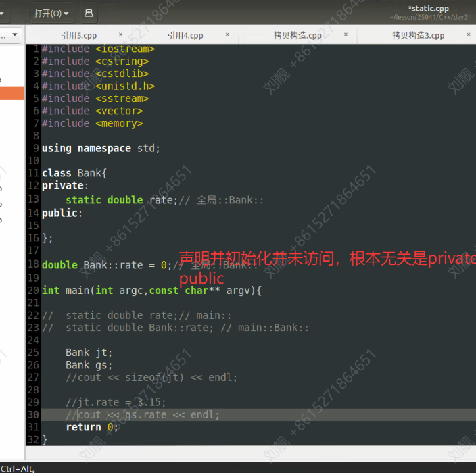The image size is (476, 473).
Task: Click 'Bank jt;' on line 25
Action: pos(89,353)
